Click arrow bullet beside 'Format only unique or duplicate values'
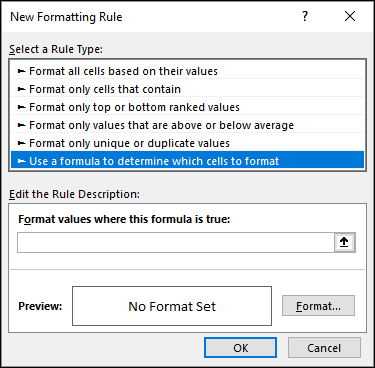This screenshot has width=375, height=368. coord(22,143)
